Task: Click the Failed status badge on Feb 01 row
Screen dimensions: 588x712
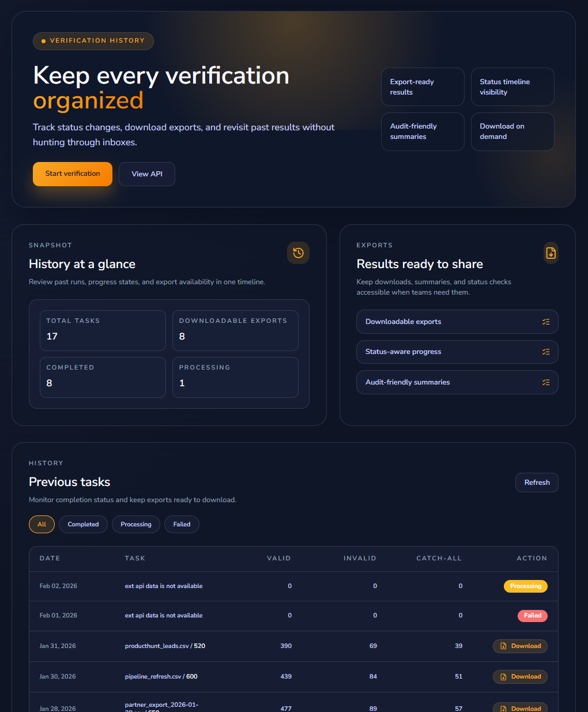Action: point(532,616)
